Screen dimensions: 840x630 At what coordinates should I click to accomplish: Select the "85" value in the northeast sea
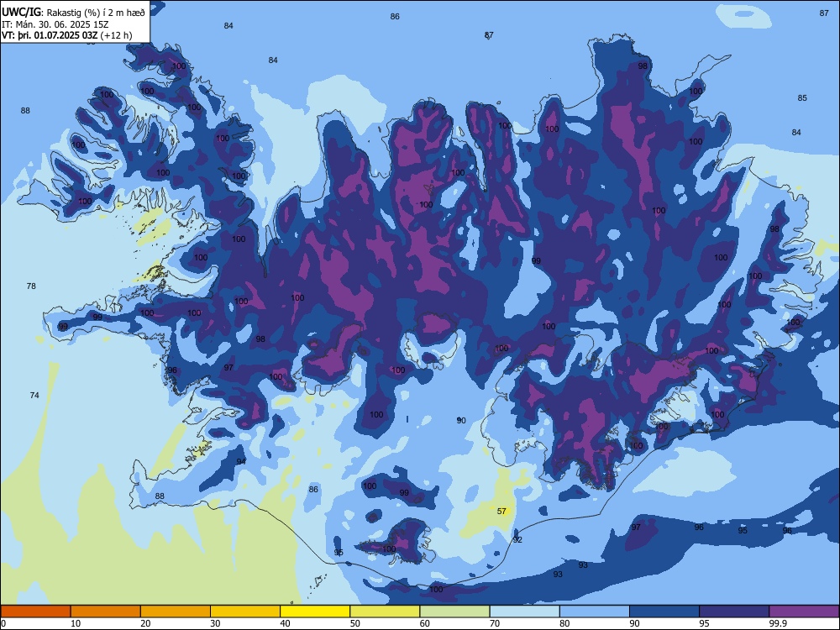(x=802, y=98)
